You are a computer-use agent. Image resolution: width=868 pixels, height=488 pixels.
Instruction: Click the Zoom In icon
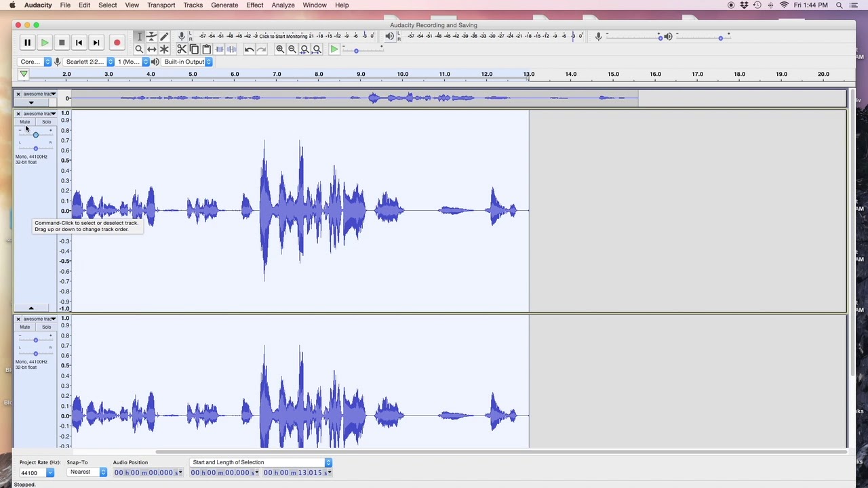point(279,49)
